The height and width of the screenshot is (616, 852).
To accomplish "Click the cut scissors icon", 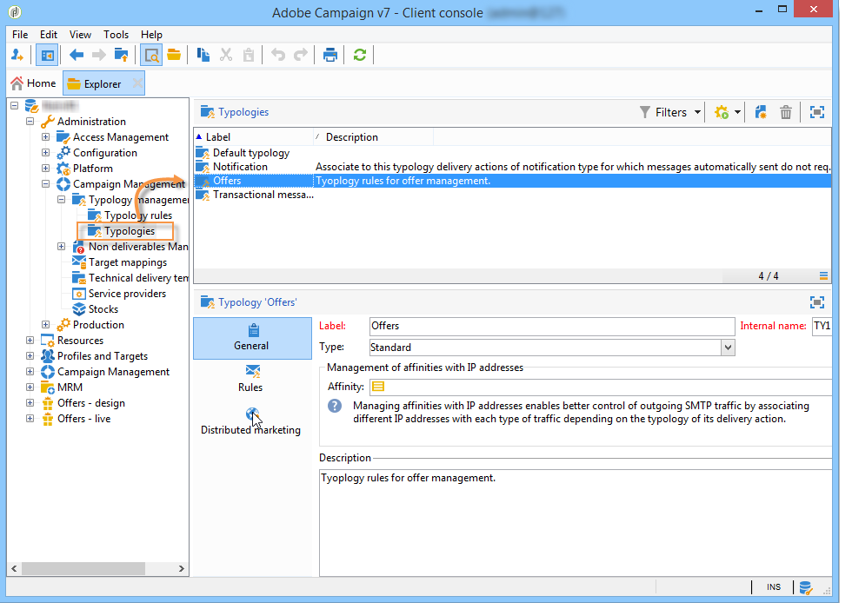I will tap(226, 55).
